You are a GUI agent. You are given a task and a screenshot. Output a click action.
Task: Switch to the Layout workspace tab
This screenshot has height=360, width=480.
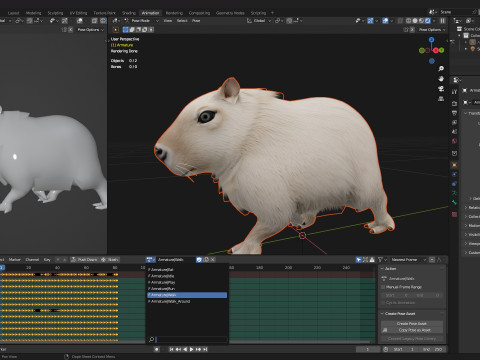[x=13, y=13]
